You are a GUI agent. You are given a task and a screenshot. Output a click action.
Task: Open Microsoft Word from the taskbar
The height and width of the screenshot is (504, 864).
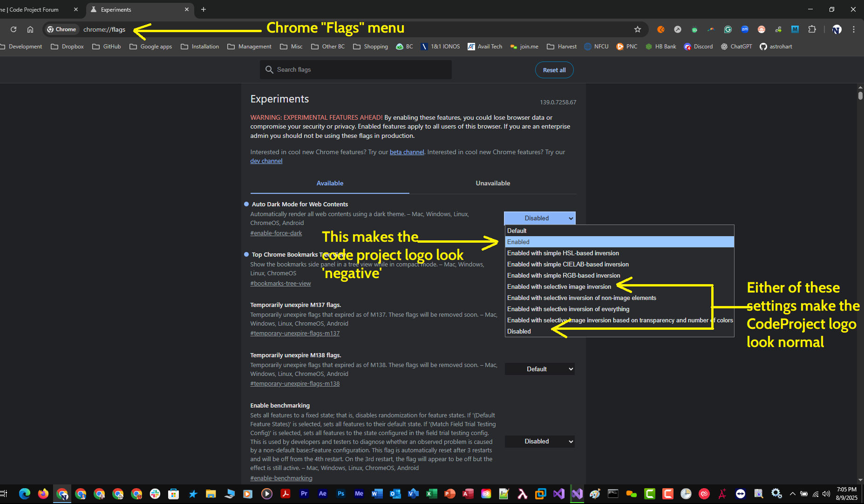point(377,494)
